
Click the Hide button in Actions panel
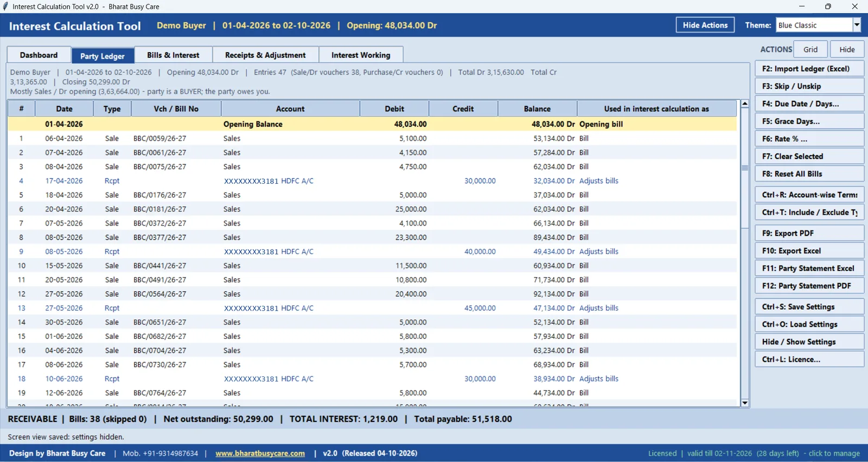[x=847, y=49]
